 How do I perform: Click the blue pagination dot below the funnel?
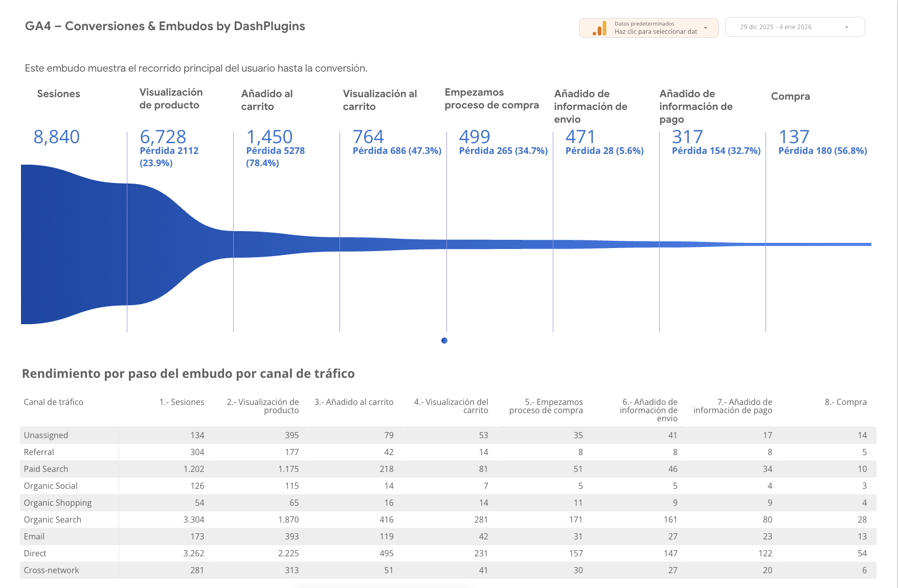[x=444, y=341]
